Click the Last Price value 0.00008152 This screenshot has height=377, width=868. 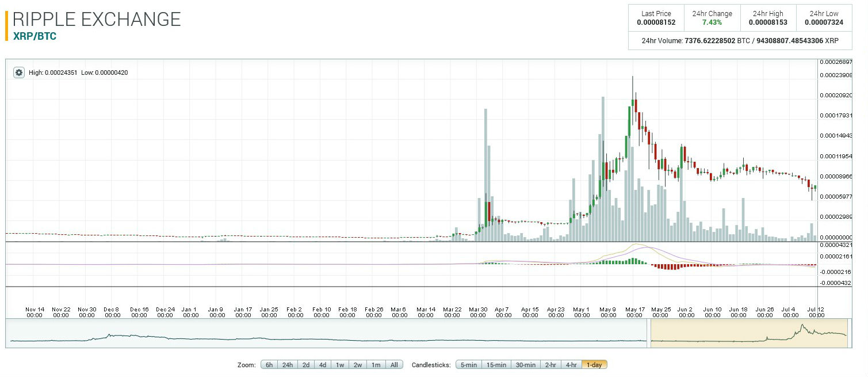point(656,22)
